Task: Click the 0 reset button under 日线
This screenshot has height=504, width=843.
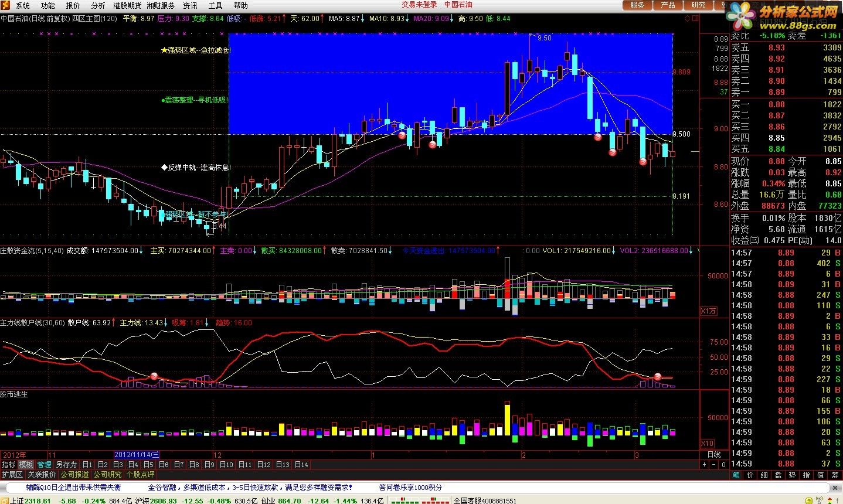Action: click(x=723, y=464)
